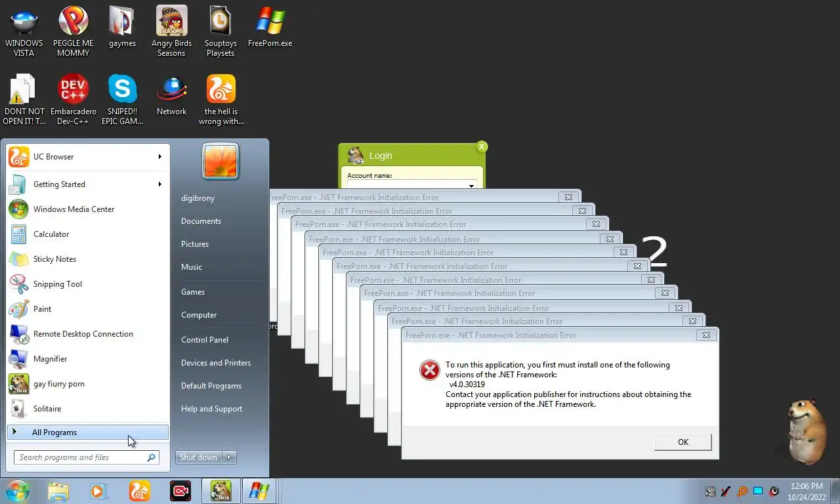Launch Angry Birds Seasons desktop shortcut
The height and width of the screenshot is (504, 840).
[x=171, y=31]
